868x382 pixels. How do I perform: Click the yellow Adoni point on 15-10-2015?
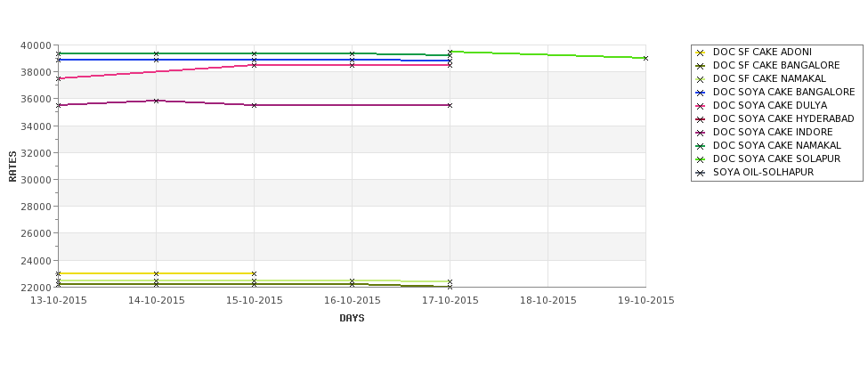254,274
